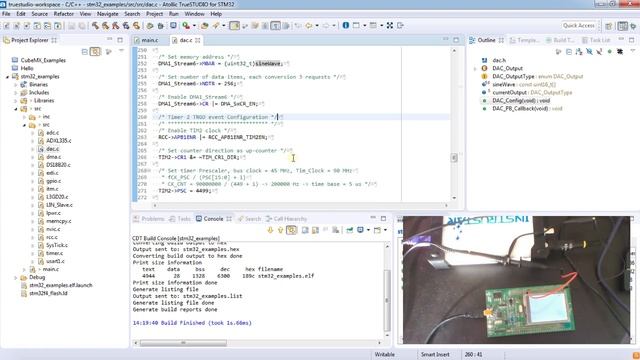640x360 pixels.
Task: Expand the Debug folder
Action: 16,278
